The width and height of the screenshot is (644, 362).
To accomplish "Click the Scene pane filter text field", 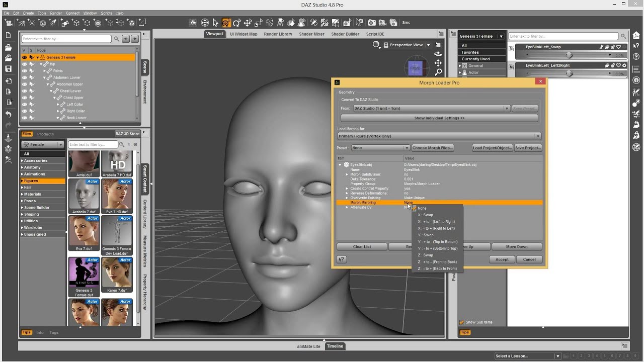I will 66,39.
